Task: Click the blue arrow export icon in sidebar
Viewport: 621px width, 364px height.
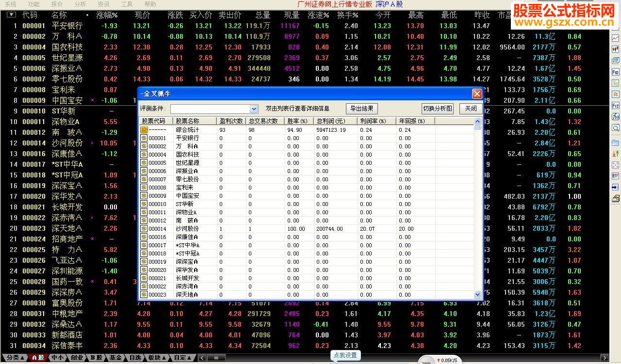Action: tap(615, 187)
